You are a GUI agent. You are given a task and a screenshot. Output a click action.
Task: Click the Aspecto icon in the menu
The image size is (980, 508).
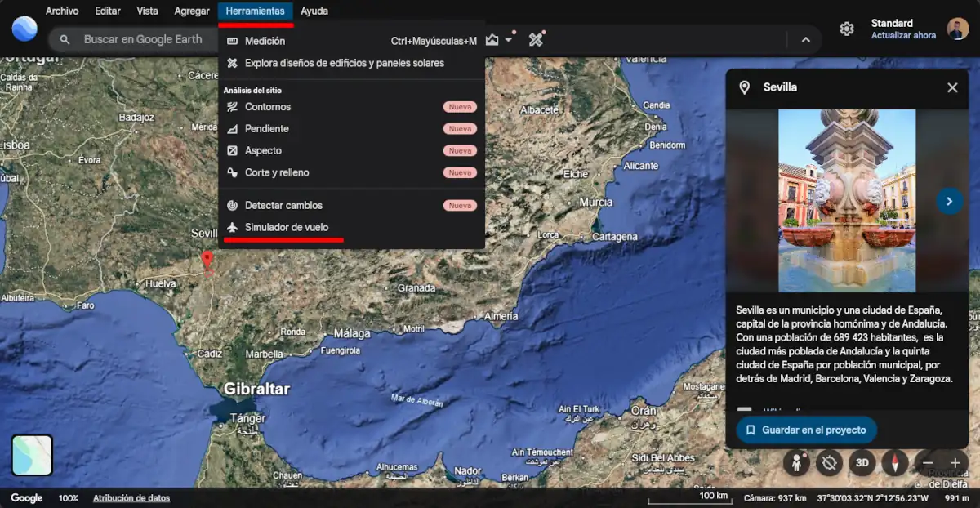coord(232,151)
